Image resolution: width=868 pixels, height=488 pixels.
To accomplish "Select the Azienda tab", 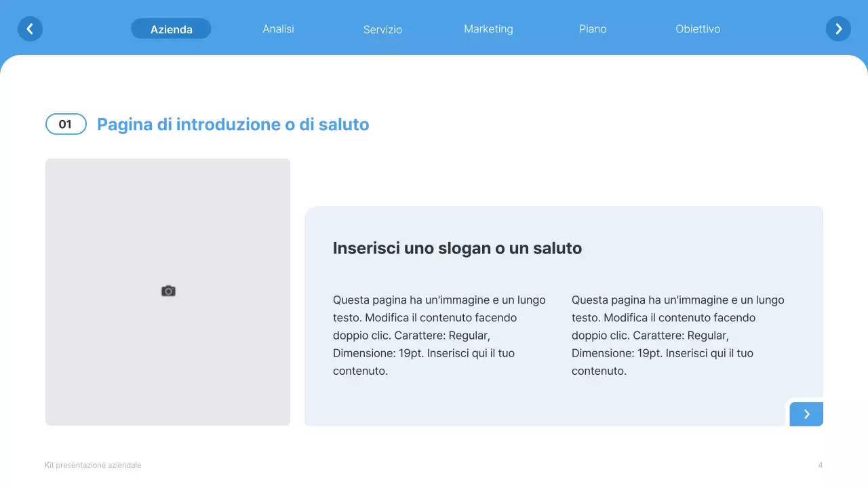I will tap(171, 29).
